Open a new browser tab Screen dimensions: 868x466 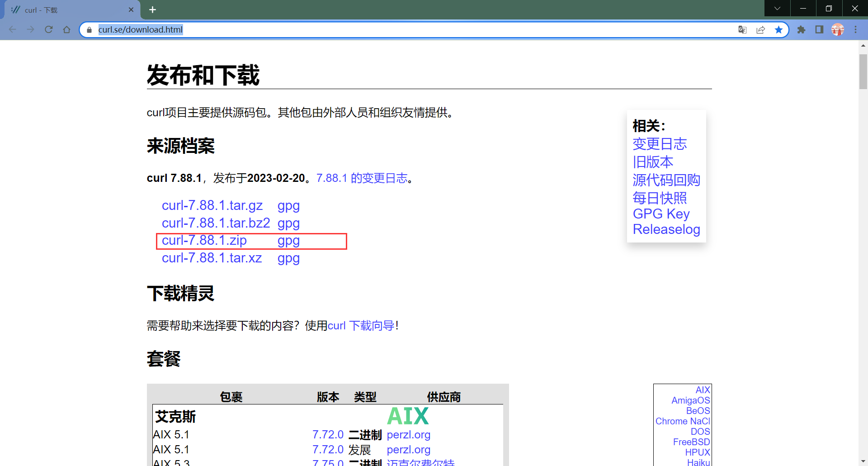click(x=153, y=10)
